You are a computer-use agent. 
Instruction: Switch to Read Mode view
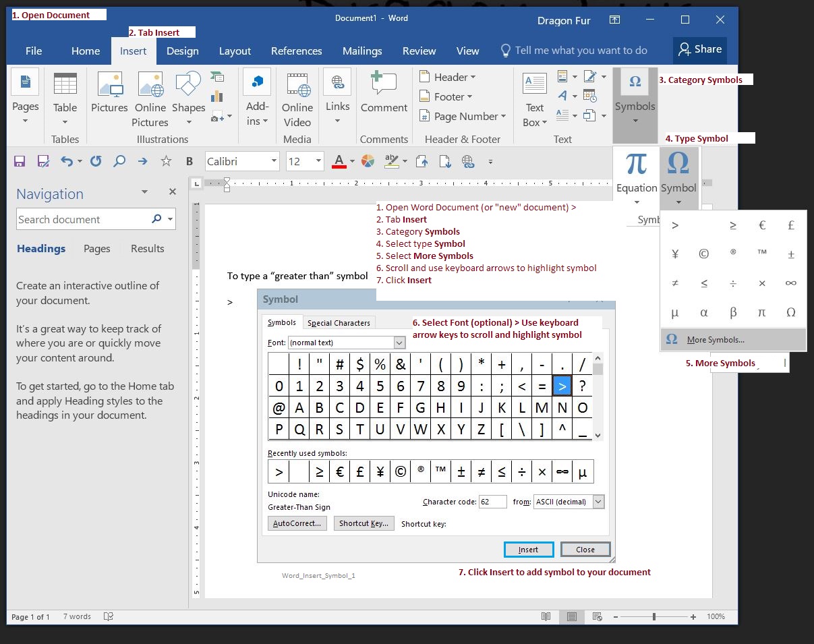546,616
